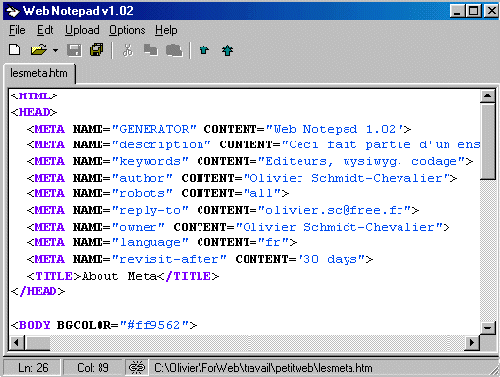Viewport: 500px width, 377px height.
Task: Click the status bar icon beside Col
Action: [x=137, y=368]
